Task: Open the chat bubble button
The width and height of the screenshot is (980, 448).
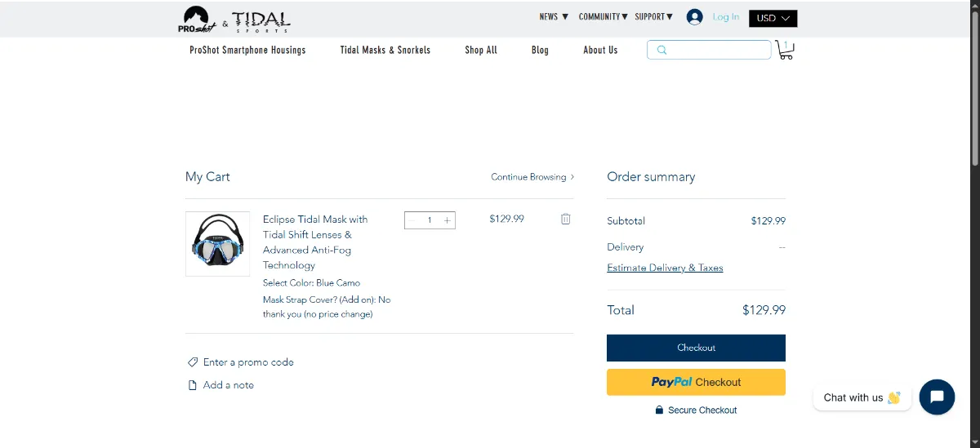Action: click(x=937, y=397)
